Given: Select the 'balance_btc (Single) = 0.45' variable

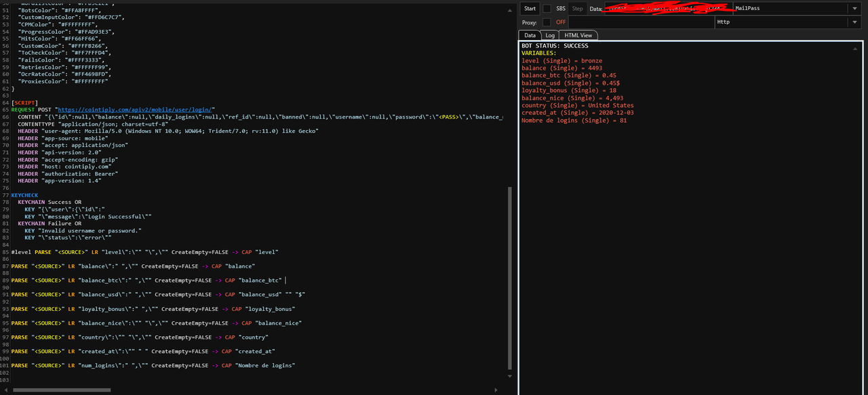Looking at the screenshot, I should (x=569, y=75).
